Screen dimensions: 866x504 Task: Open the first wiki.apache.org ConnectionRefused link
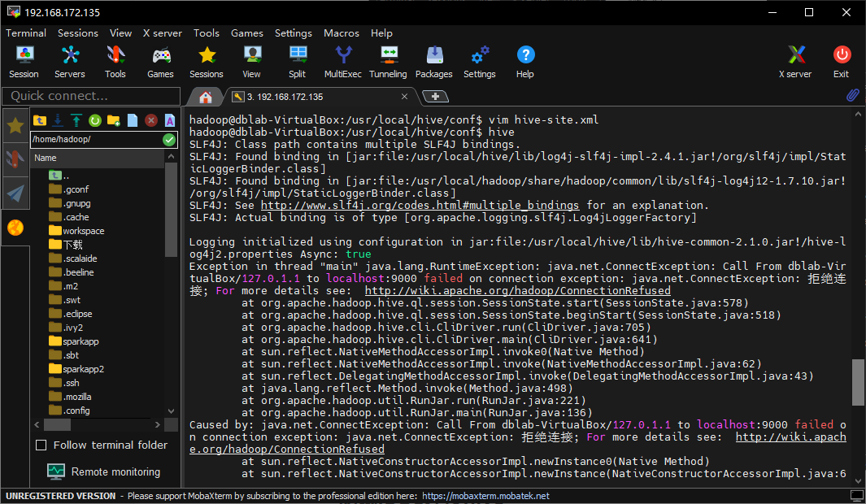(x=517, y=291)
